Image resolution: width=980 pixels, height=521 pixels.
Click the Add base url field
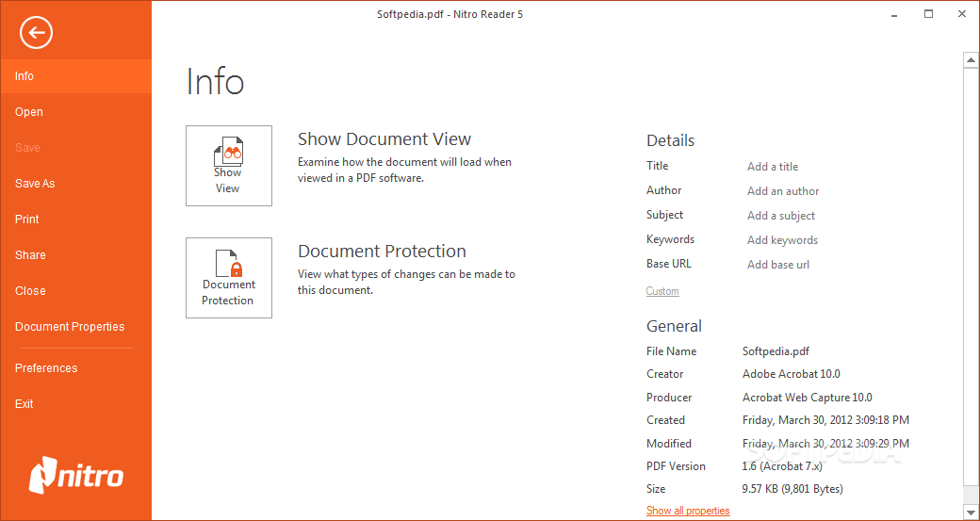[778, 264]
